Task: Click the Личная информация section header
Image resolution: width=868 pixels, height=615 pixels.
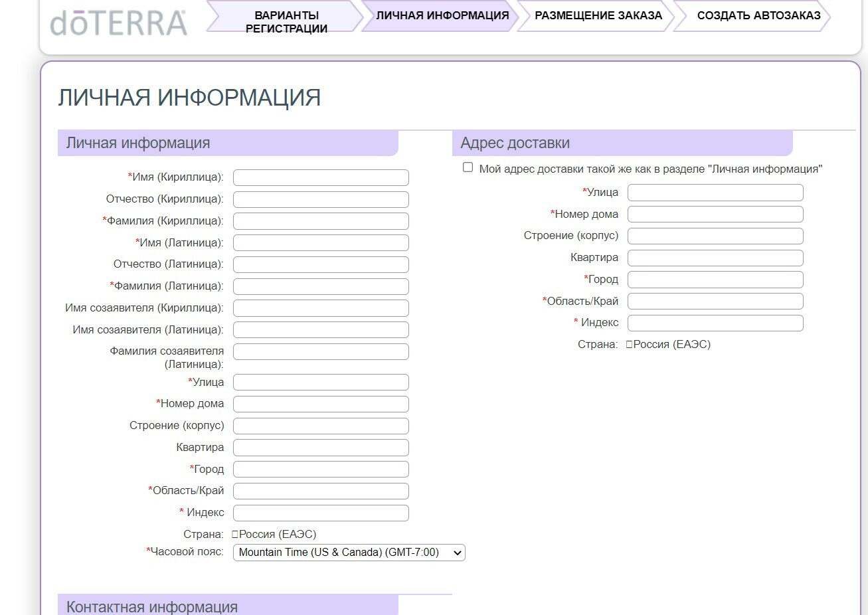Action: pos(228,143)
